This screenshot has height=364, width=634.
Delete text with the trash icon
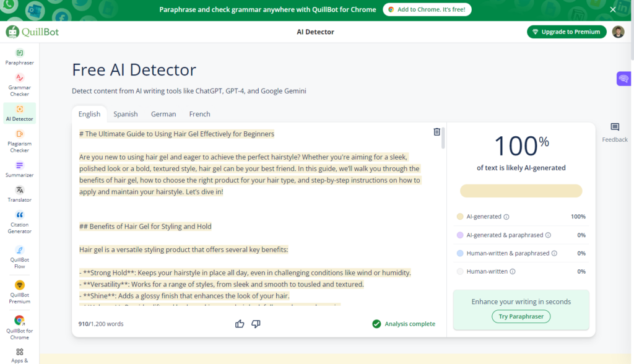[436, 132]
